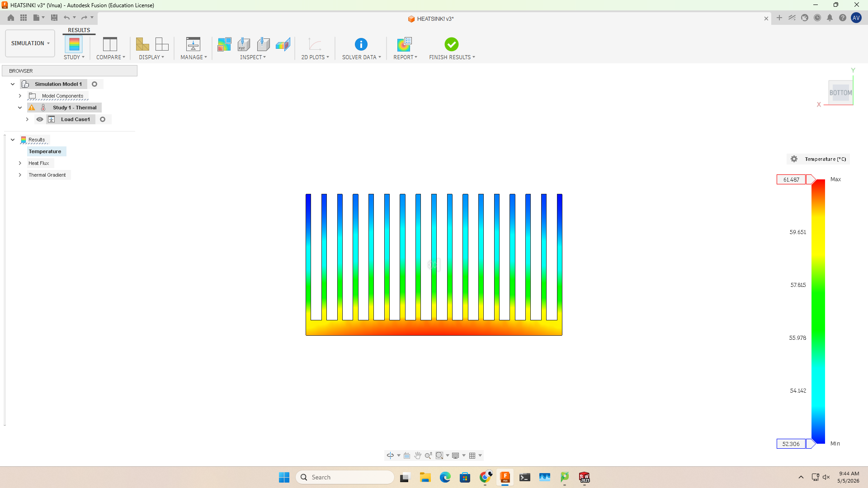Click the 2D Plots graph icon
This screenshot has width=868, height=488.
[315, 44]
